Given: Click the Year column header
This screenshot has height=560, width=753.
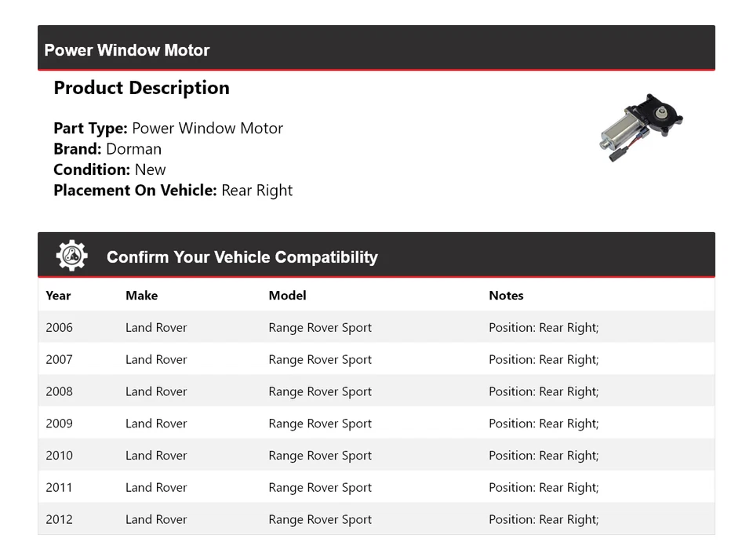Looking at the screenshot, I should 58,296.
